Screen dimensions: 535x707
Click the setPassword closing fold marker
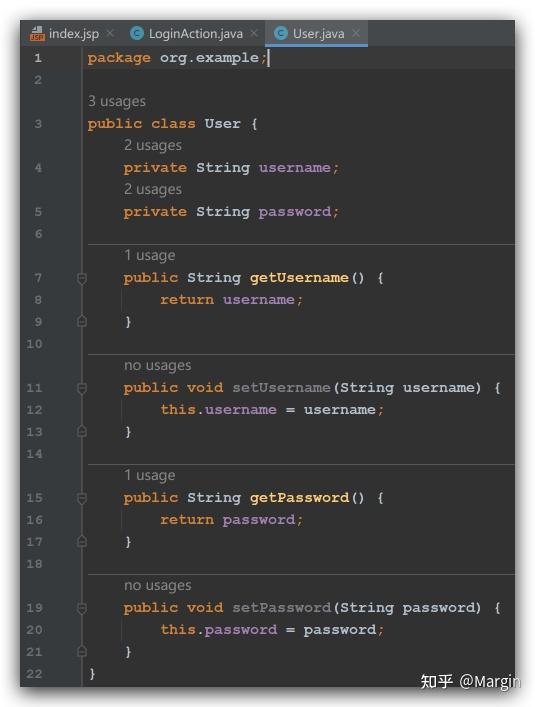click(x=82, y=652)
